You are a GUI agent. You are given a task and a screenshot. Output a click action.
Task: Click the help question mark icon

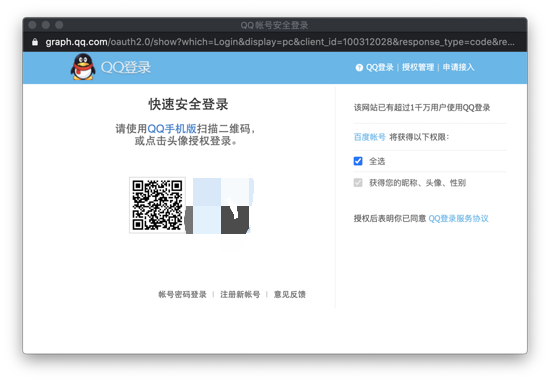pos(359,67)
